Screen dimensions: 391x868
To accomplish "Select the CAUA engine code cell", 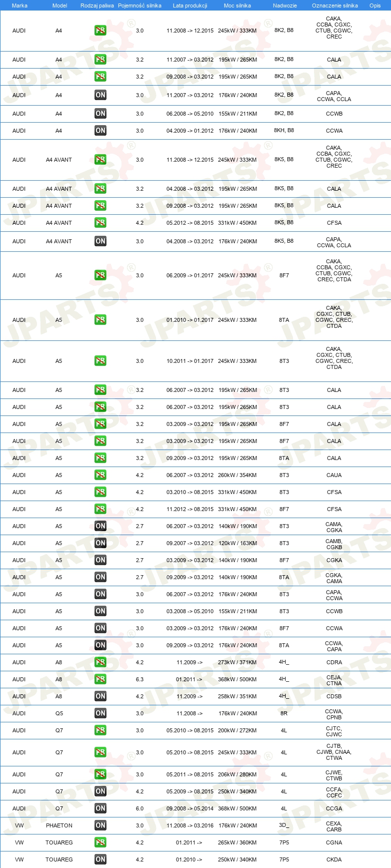I will point(334,475).
